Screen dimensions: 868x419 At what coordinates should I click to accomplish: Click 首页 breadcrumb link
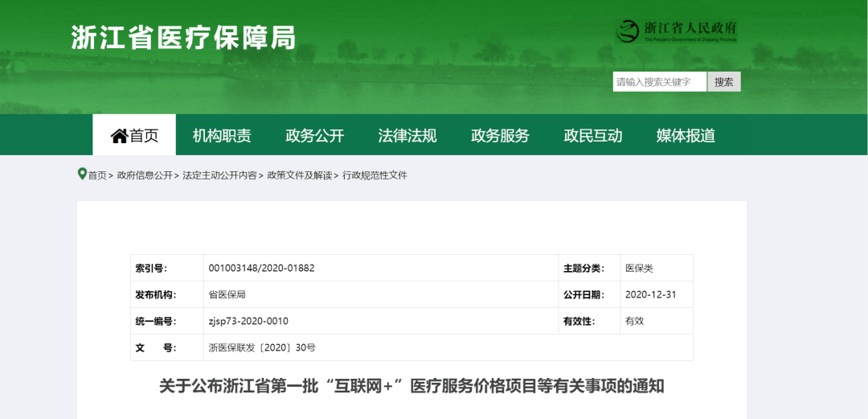pos(97,175)
